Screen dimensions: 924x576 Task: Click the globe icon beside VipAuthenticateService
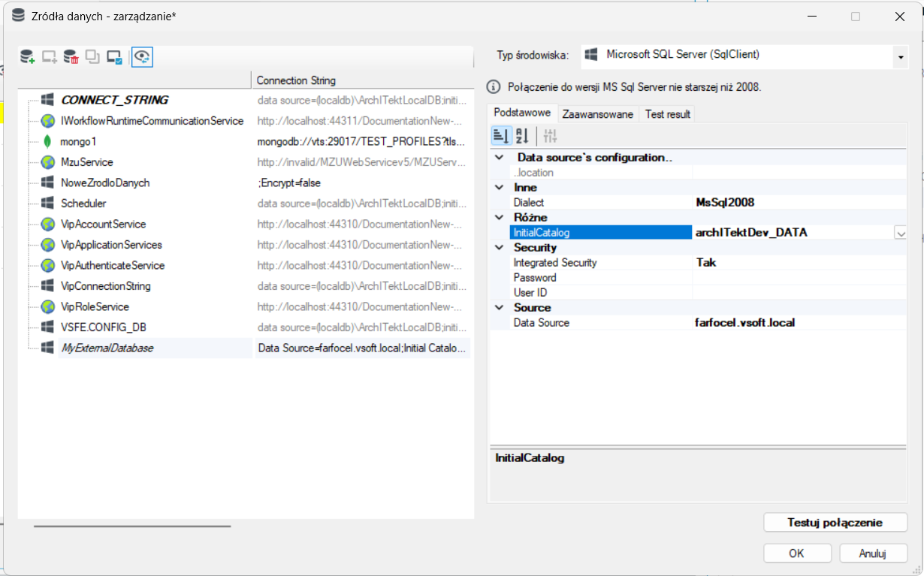tap(47, 266)
